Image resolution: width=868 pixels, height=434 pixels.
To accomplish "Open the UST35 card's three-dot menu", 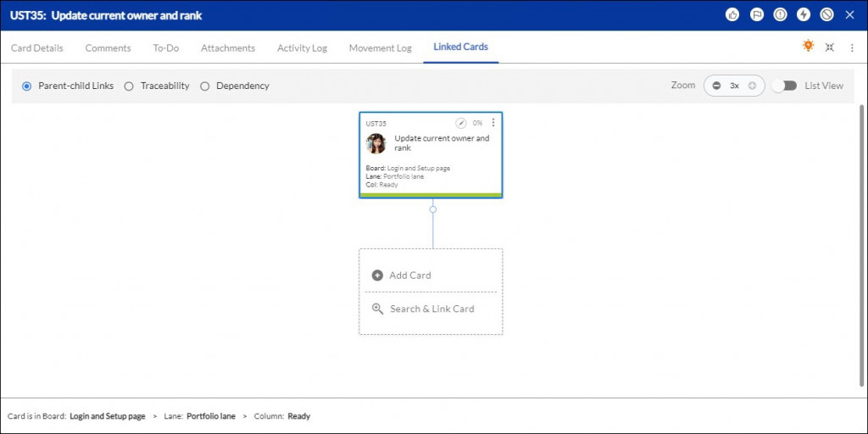I will click(x=493, y=122).
